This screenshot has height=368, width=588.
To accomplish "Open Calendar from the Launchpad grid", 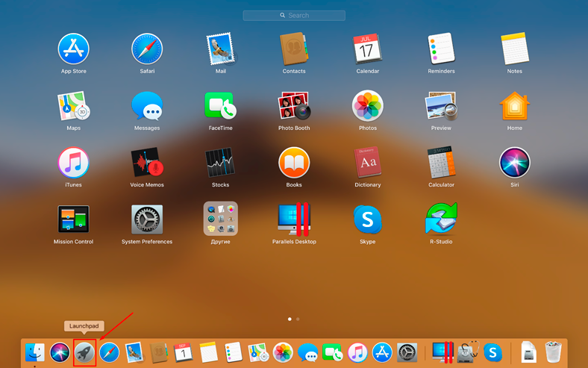I will pyautogui.click(x=367, y=49).
